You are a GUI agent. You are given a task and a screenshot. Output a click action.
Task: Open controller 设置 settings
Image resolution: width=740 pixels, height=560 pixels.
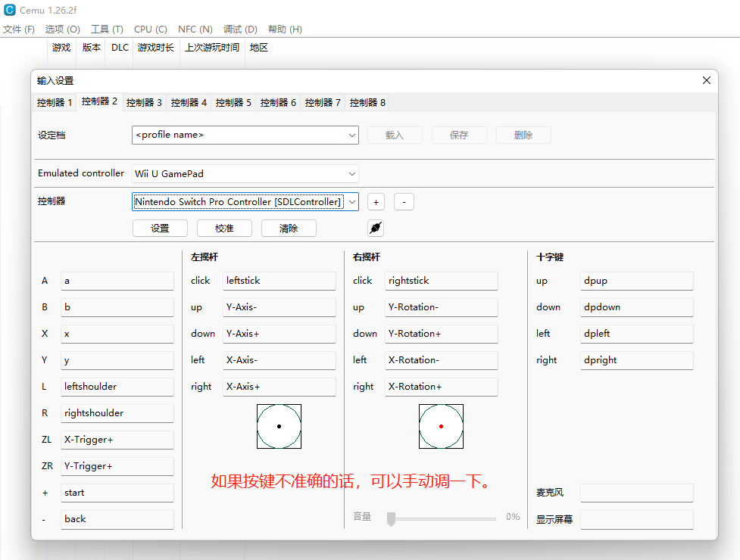tap(160, 227)
